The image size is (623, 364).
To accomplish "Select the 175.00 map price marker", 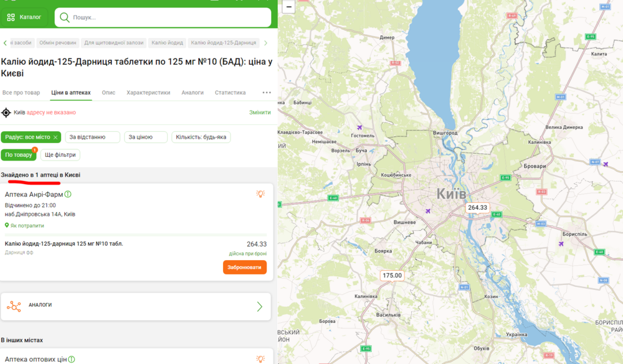I will (392, 276).
